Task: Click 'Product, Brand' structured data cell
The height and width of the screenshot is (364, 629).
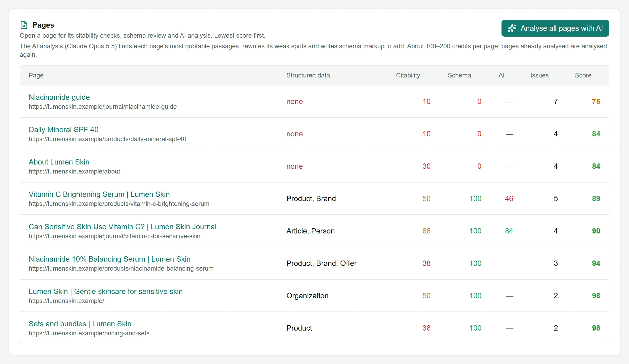Action: [x=311, y=198]
